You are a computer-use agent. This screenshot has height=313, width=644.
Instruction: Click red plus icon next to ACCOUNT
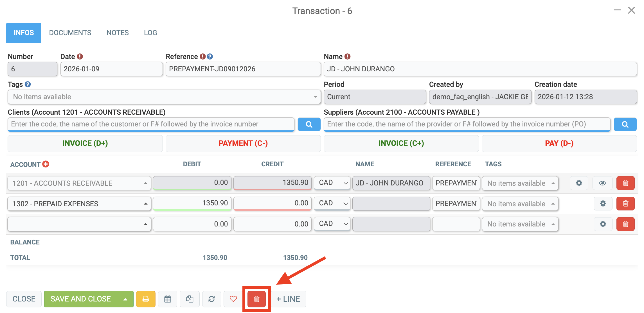pos(46,164)
